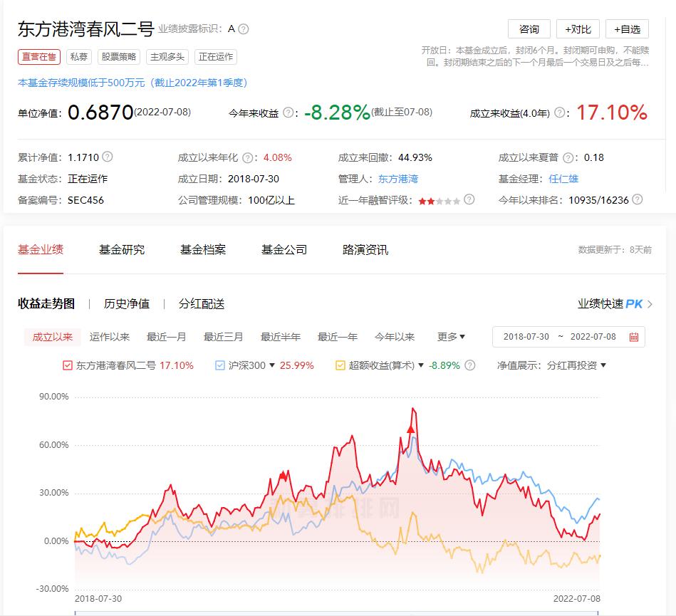
Task: Click the 正在运作 tag
Action: 216,57
